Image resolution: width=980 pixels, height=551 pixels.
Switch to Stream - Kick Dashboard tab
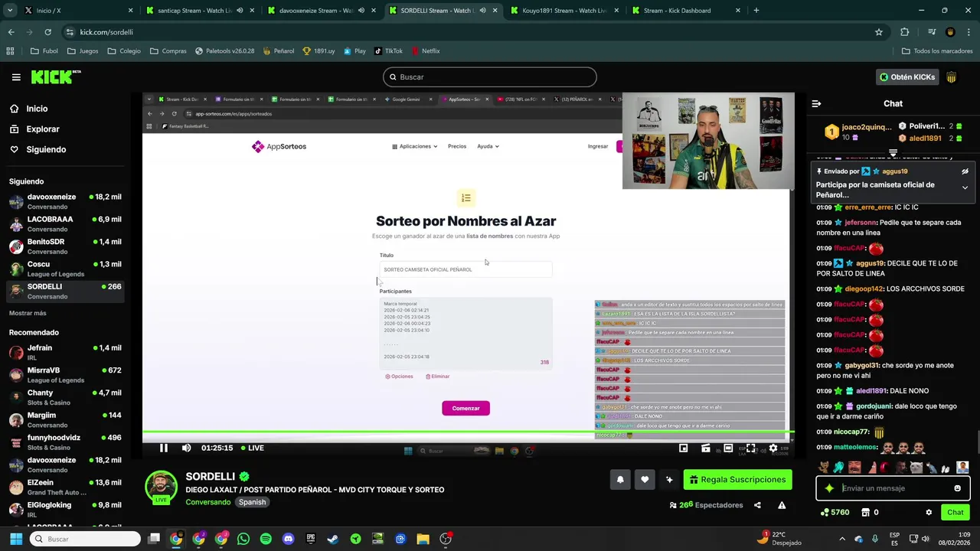click(684, 11)
